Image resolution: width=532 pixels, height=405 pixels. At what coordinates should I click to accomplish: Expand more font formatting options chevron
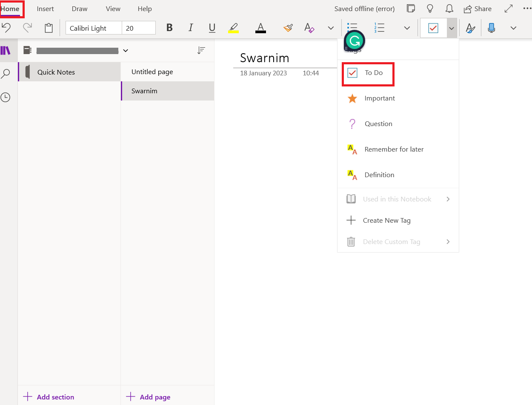[331, 28]
